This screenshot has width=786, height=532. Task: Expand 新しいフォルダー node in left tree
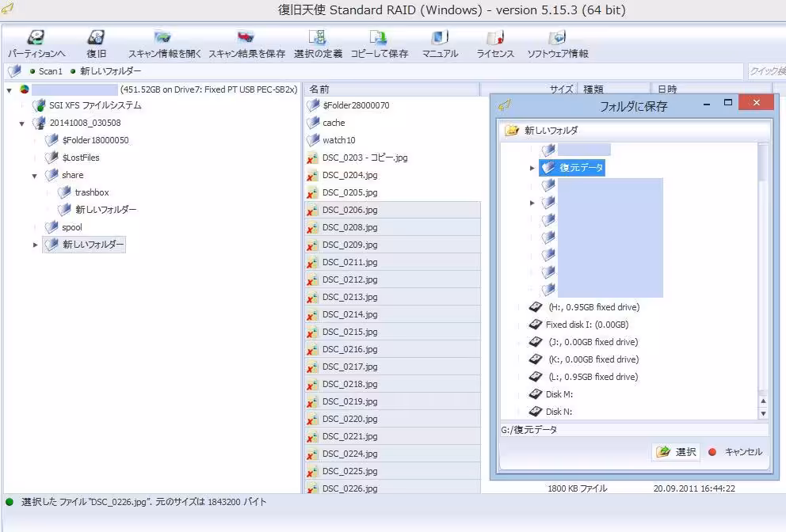(35, 245)
